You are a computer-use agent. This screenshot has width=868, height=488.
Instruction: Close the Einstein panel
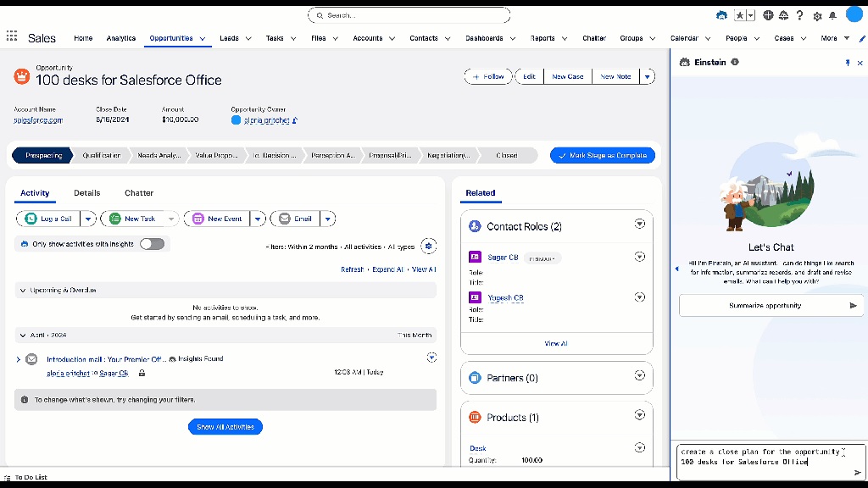tap(860, 63)
